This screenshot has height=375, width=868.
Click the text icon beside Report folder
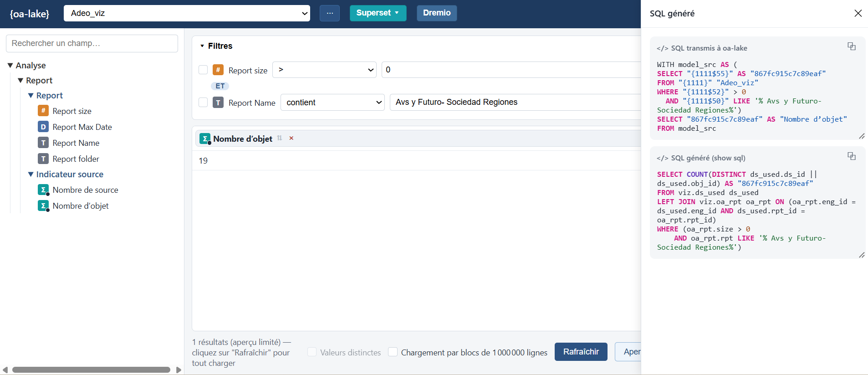coord(43,159)
